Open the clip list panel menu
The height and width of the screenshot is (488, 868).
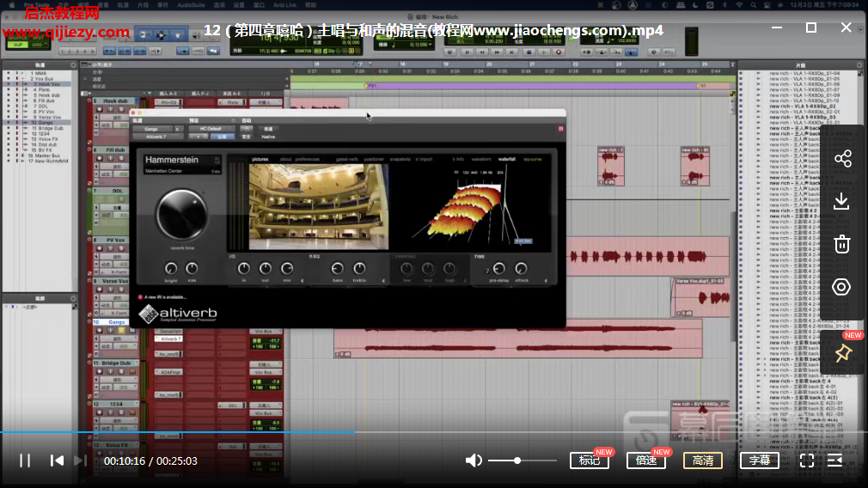(859, 65)
